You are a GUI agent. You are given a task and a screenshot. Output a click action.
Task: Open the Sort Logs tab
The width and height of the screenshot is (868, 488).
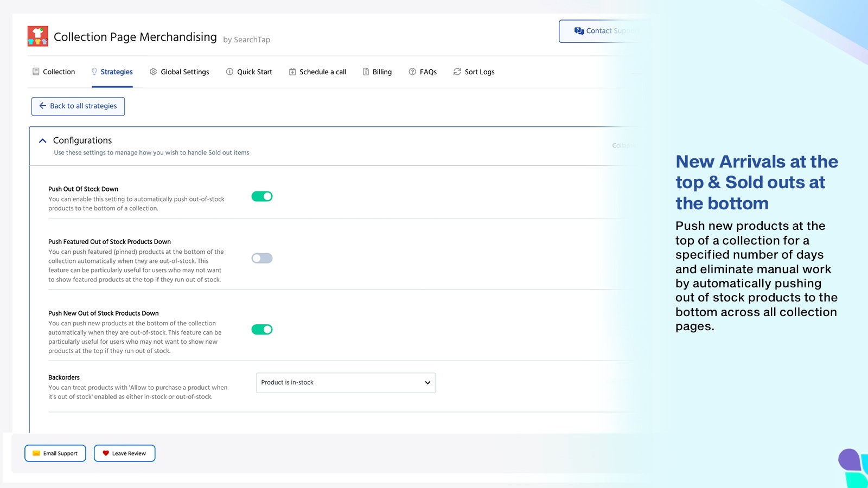coord(474,72)
